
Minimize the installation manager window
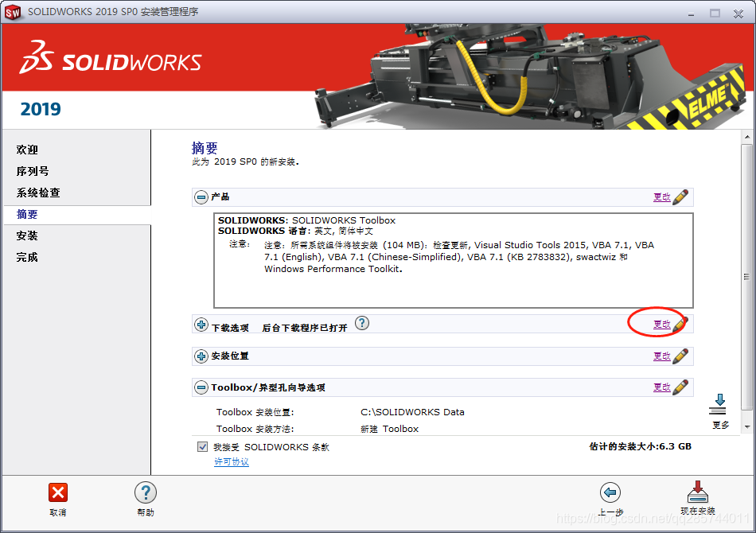click(691, 14)
